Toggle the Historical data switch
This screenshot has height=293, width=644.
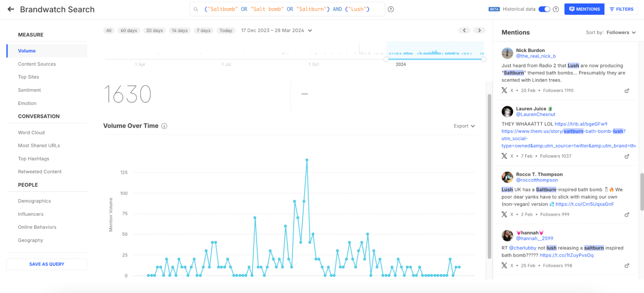tap(544, 9)
